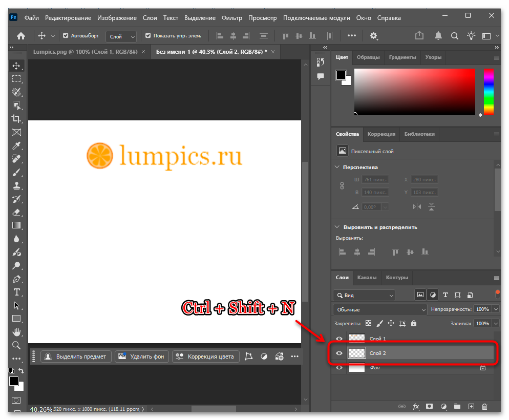
Task: Collapse the Перспектива section
Action: tap(337, 167)
